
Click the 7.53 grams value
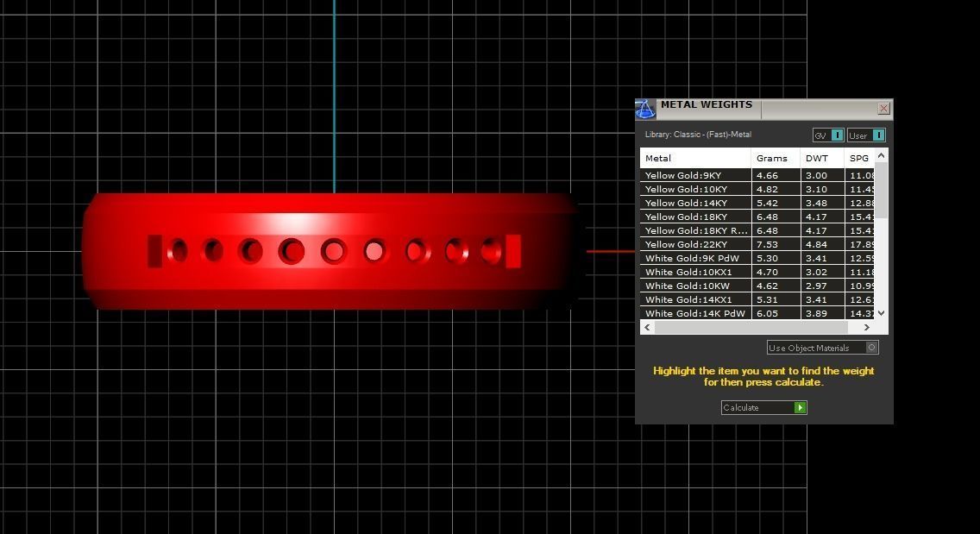[x=767, y=244]
